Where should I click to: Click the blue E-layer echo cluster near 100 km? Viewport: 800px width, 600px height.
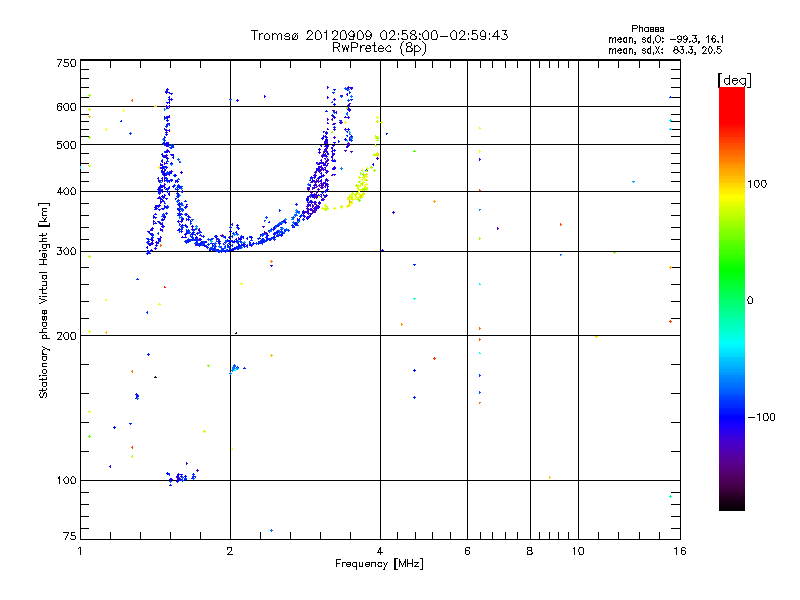[181, 477]
